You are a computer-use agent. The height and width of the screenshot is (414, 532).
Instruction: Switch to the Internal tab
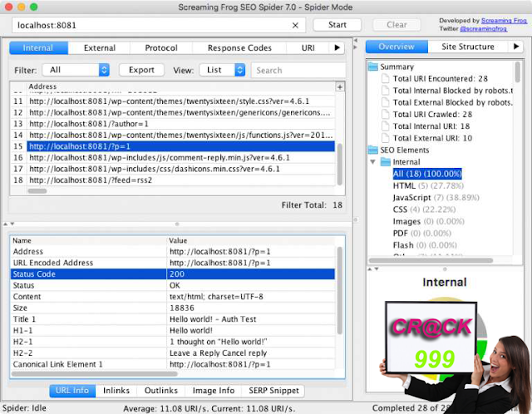click(38, 48)
